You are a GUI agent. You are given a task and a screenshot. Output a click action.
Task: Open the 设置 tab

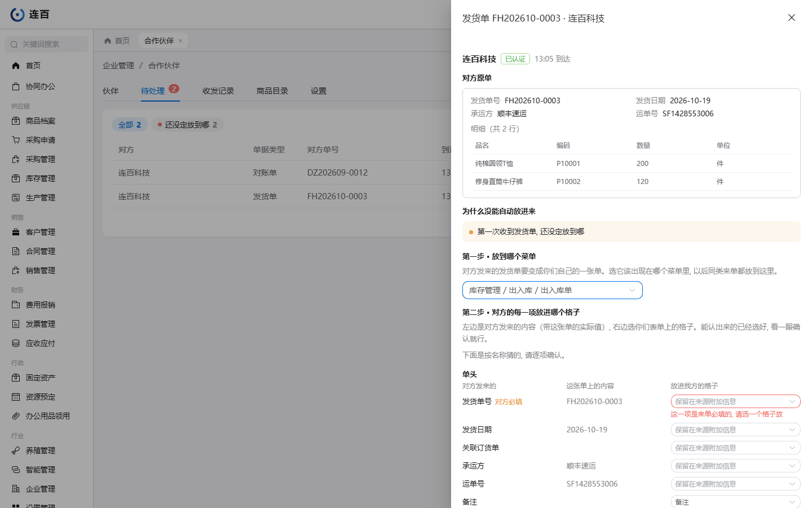319,91
